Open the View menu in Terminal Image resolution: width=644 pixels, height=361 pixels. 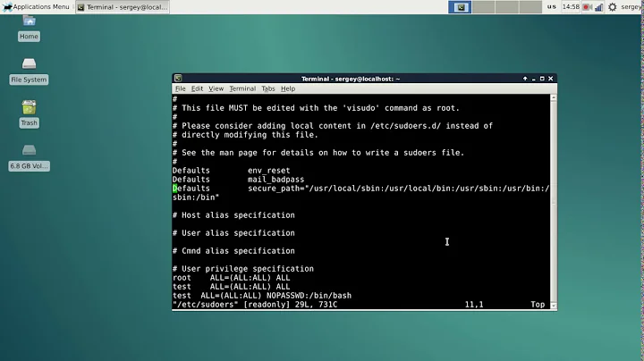[216, 88]
